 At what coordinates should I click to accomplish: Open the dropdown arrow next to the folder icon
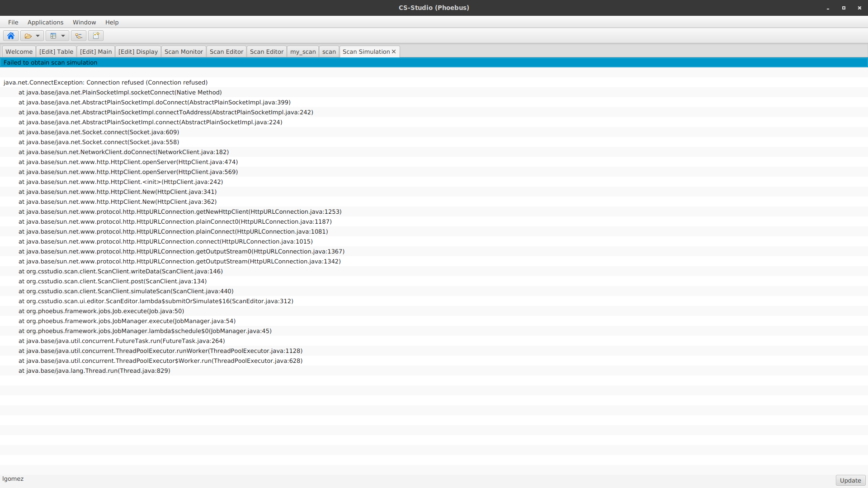38,36
